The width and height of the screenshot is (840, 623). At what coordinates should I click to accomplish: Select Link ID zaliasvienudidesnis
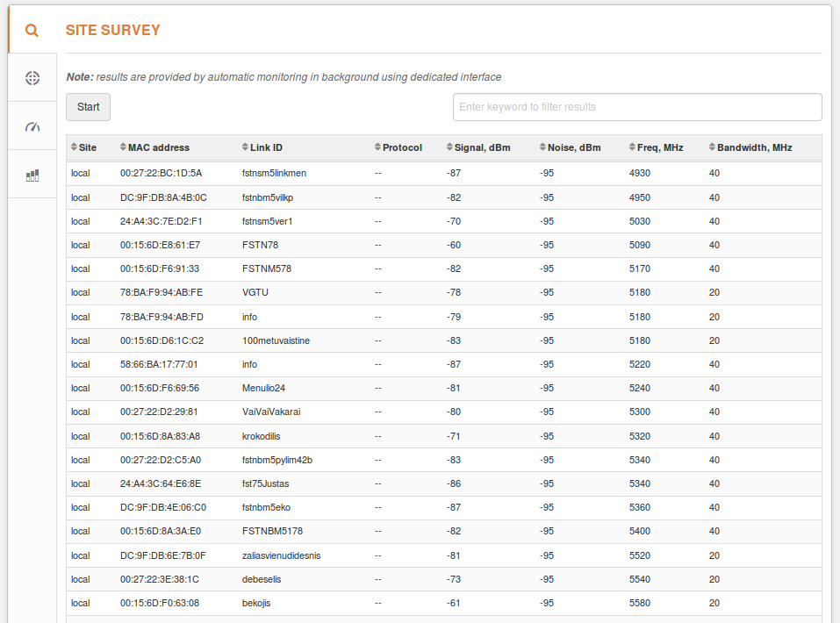281,555
